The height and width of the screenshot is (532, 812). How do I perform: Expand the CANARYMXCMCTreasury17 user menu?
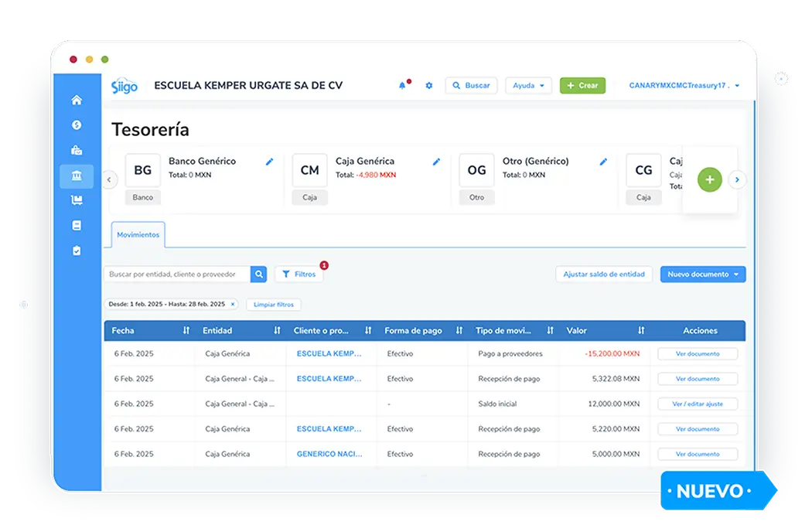tap(684, 86)
